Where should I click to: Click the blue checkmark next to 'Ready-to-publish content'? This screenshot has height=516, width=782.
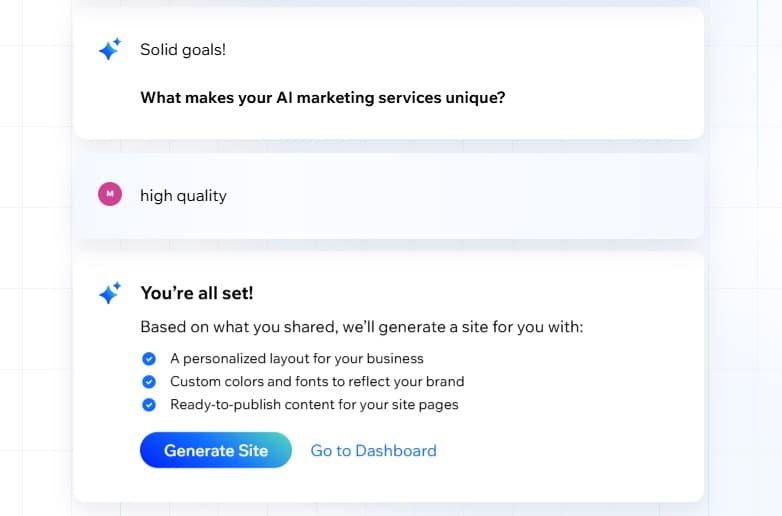[149, 404]
